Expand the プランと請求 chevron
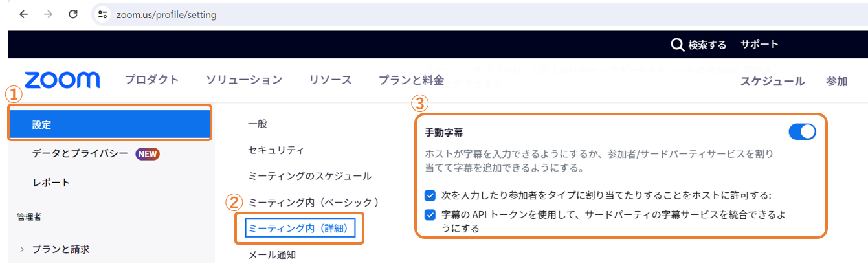Image resolution: width=868 pixels, height=268 pixels. [22, 249]
